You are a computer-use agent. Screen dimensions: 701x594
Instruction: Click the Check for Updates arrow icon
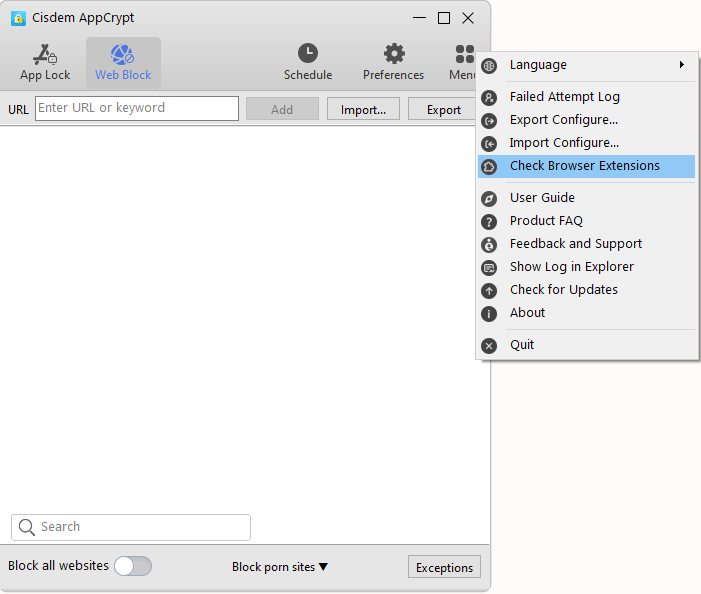(489, 290)
